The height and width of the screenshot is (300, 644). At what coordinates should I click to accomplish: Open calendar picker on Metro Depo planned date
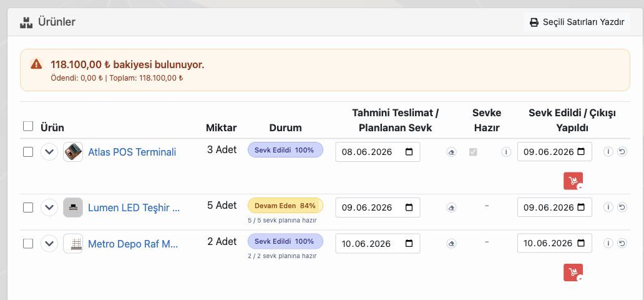pyautogui.click(x=409, y=244)
